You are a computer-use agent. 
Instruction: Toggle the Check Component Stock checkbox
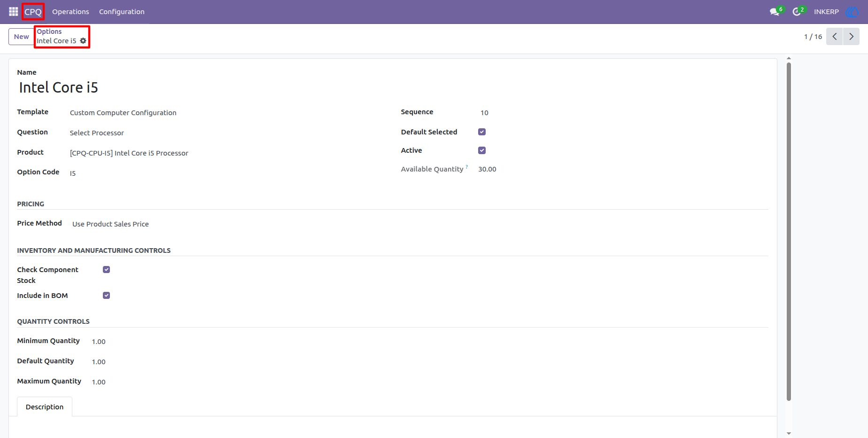pyautogui.click(x=107, y=270)
